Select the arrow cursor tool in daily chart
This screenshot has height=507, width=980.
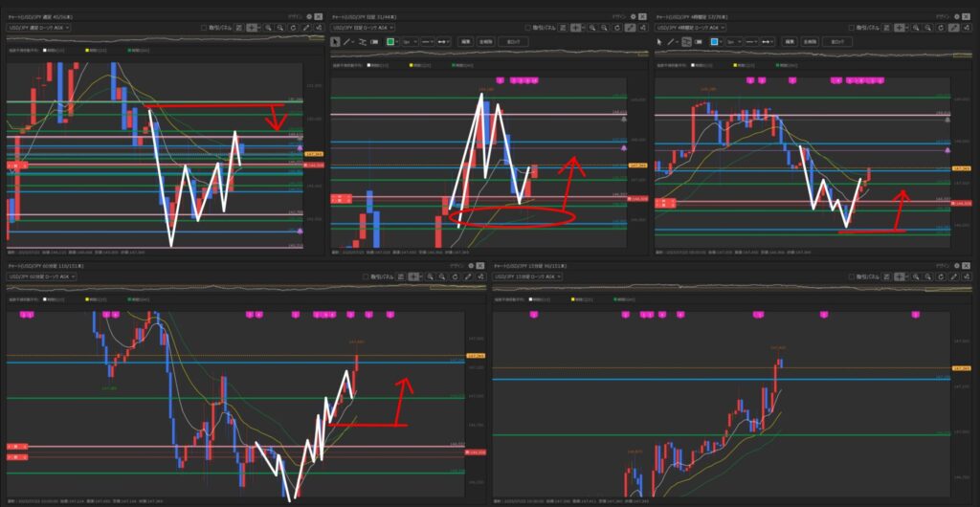(334, 41)
